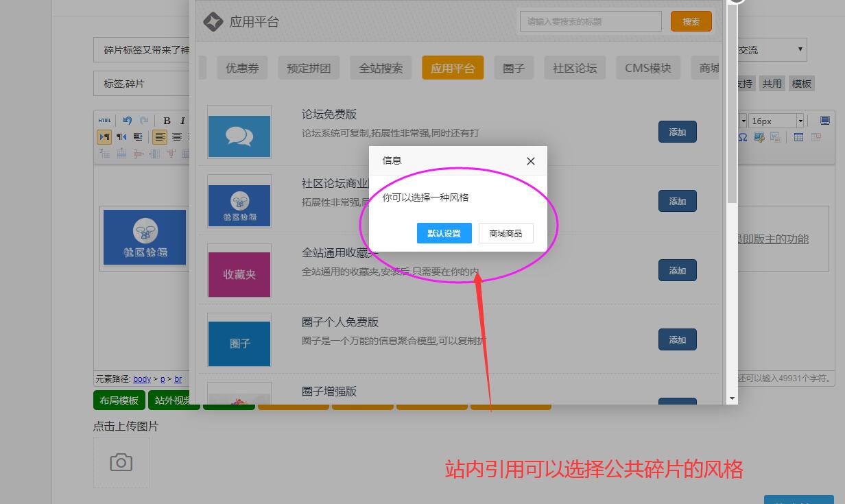Click the insert table icon
The height and width of the screenshot is (504, 845).
798,137
